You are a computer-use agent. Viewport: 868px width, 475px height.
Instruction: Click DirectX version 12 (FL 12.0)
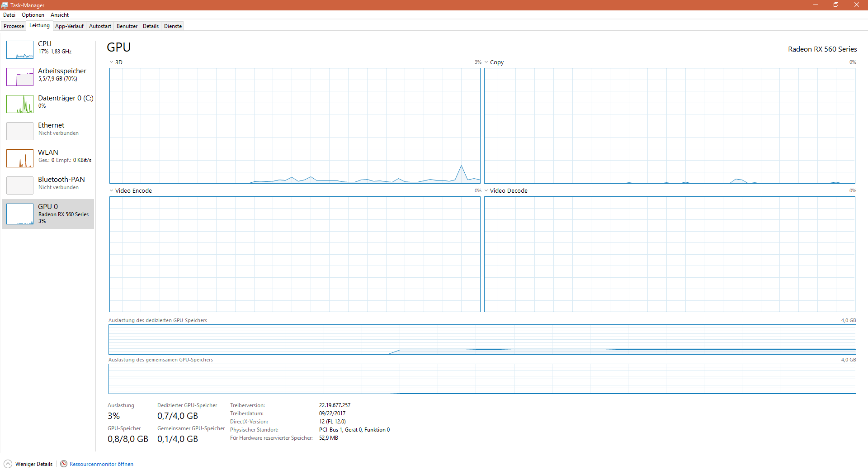tap(332, 422)
